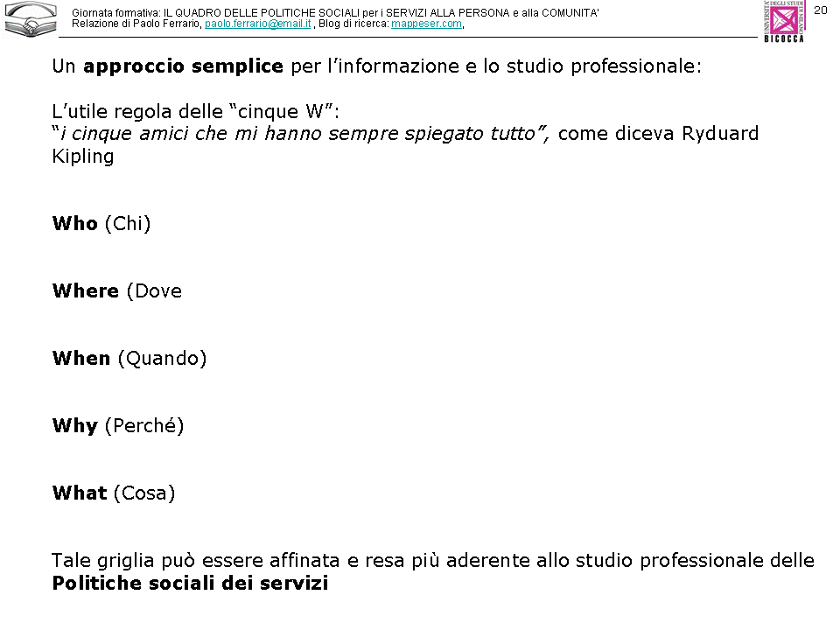
Task: Click the Bicocca university crest logo
Action: click(x=783, y=18)
